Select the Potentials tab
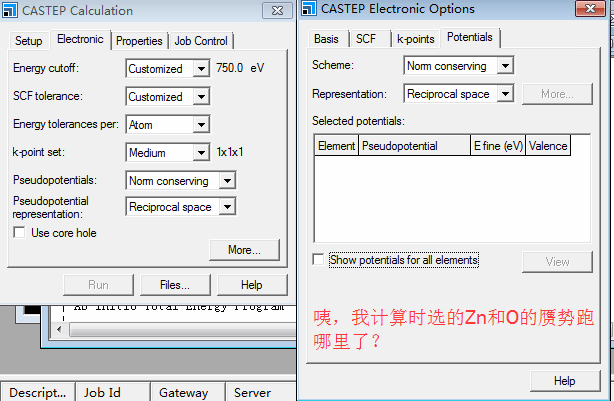The image size is (614, 401). pos(470,37)
